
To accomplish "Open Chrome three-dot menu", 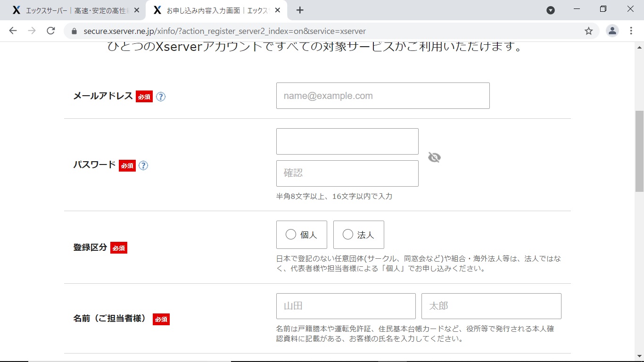I will (x=631, y=31).
